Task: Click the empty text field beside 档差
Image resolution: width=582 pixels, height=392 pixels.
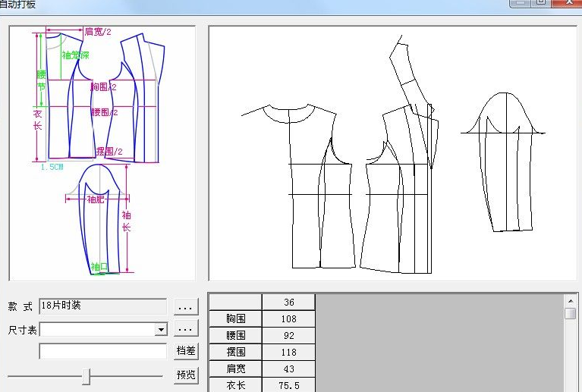Action: (102, 352)
